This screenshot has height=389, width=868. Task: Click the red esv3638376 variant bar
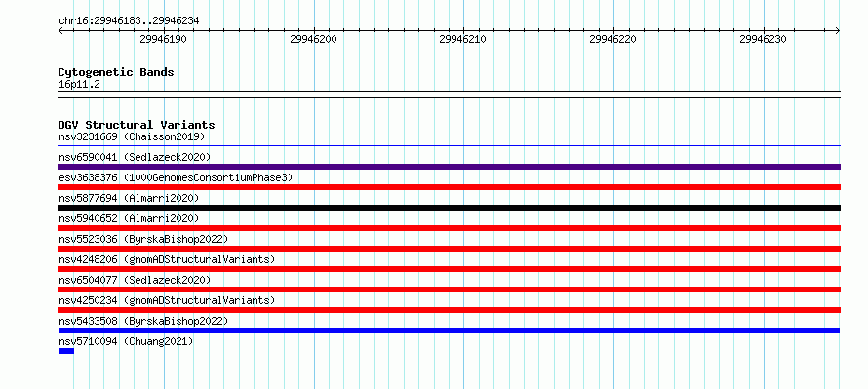[450, 187]
